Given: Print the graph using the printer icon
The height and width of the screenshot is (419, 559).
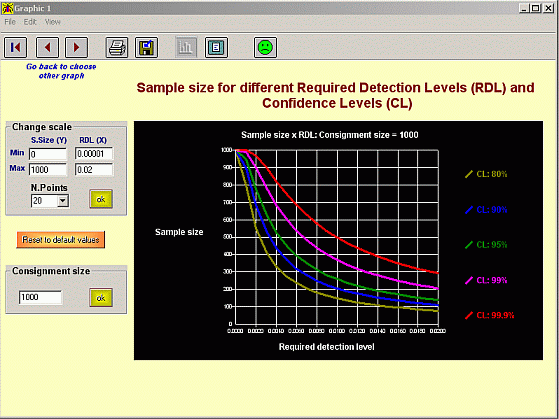Looking at the screenshot, I should point(117,47).
